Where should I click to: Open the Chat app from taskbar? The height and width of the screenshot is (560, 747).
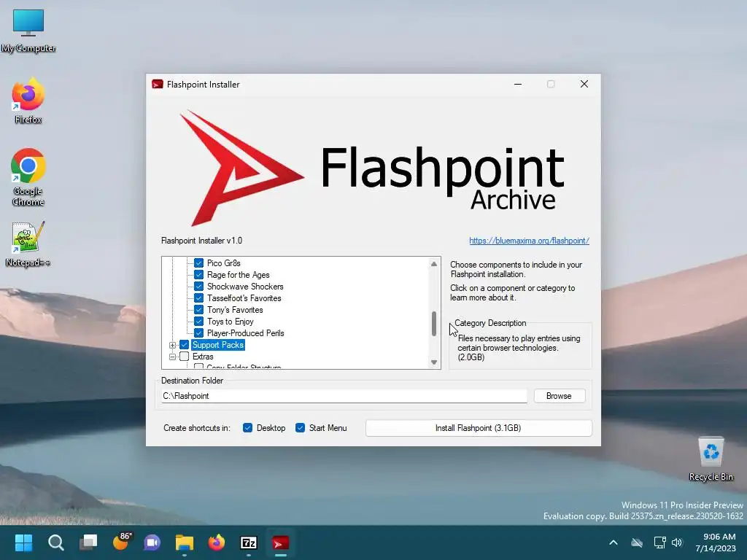click(x=152, y=542)
